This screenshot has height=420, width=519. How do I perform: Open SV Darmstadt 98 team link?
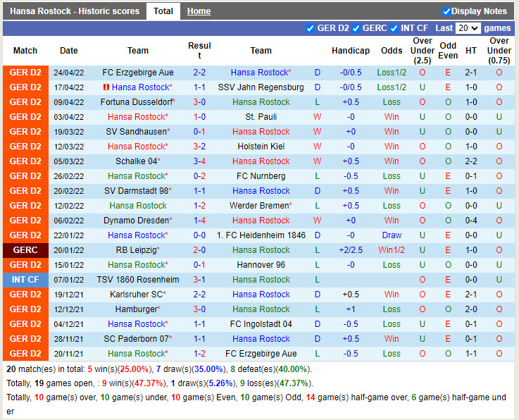pos(136,191)
